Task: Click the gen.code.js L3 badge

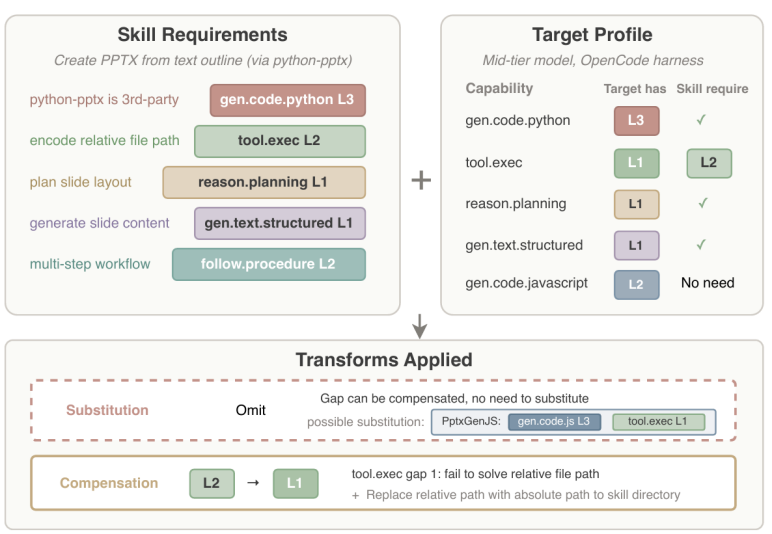Action: point(554,422)
